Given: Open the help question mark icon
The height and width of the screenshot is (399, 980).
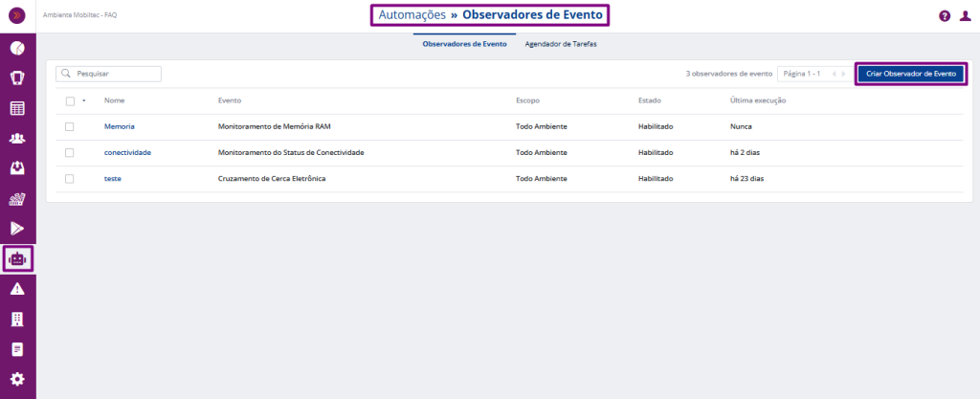Looking at the screenshot, I should (944, 16).
